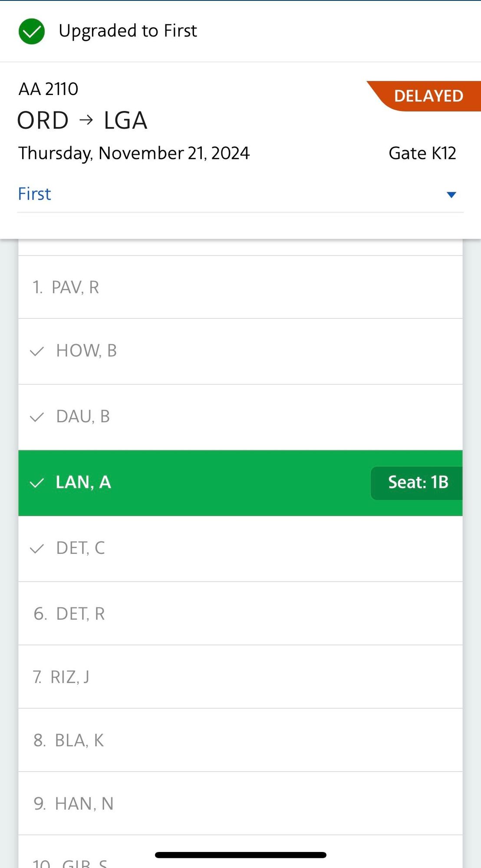Tap the green upgrade confirmation checkmark icon
Screen dimensions: 481x868
32,31
